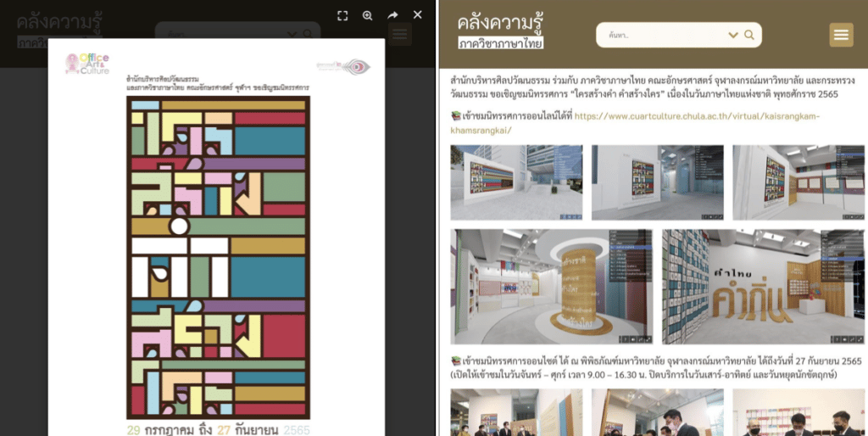The image size is (868, 436).
Task: Open the hamburger menu on right page
Action: 841,35
